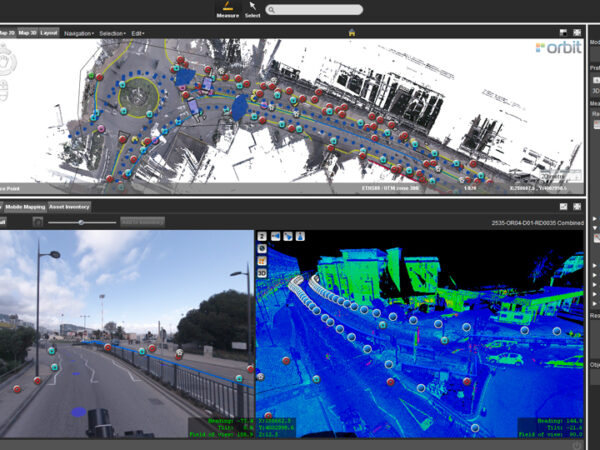
Task: Click the yellow Home icon above map
Action: (352, 33)
